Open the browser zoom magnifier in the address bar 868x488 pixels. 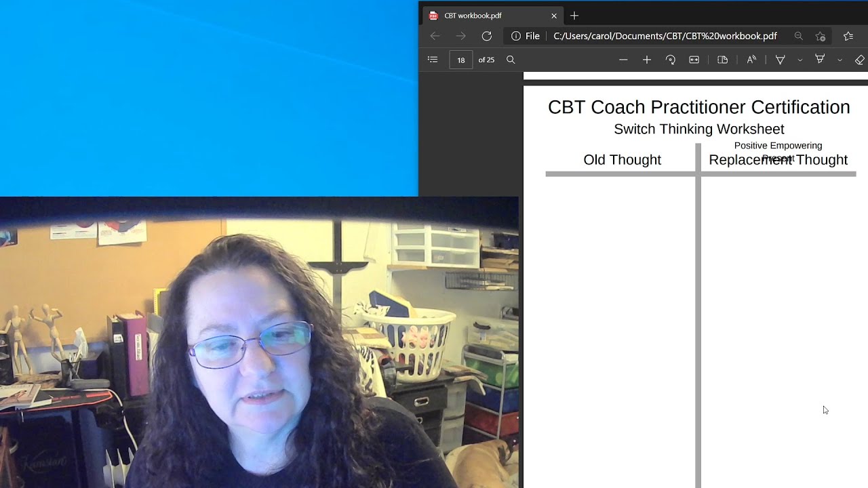click(x=799, y=36)
